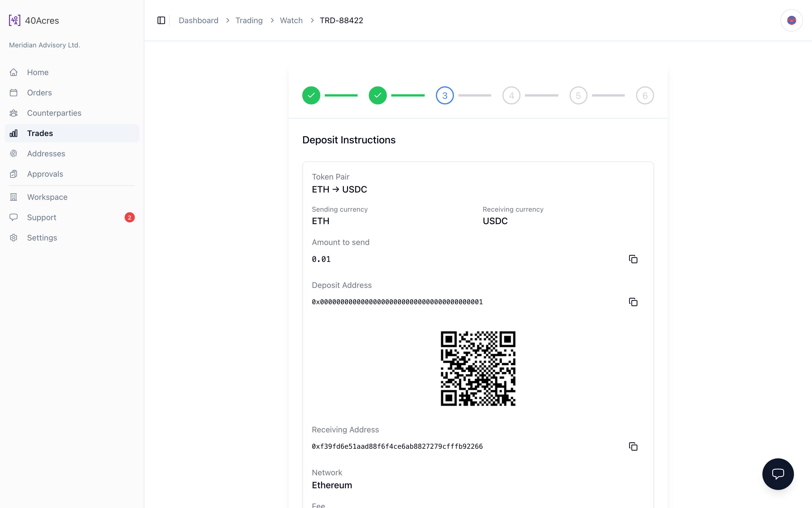Select step 5 in the progress stepper
Image resolution: width=812 pixels, height=508 pixels.
click(578, 95)
